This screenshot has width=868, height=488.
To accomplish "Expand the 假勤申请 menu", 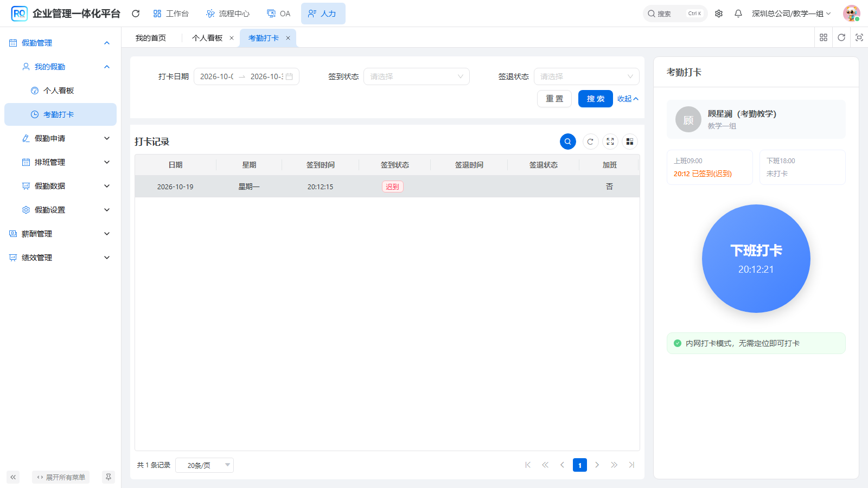I will tap(60, 138).
